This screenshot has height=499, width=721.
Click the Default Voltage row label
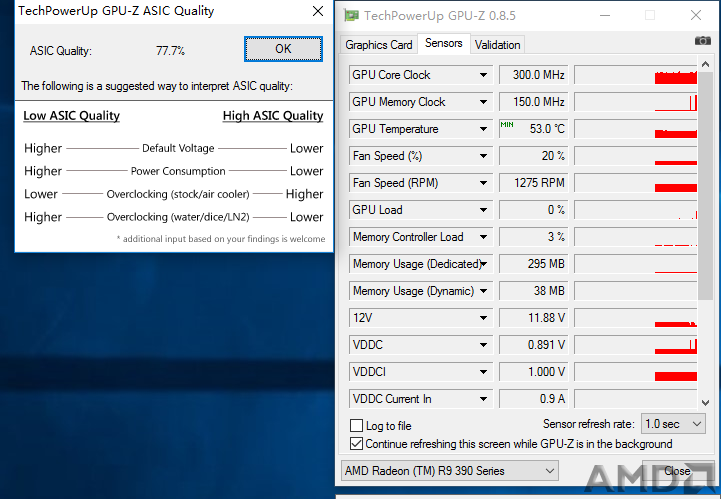(x=178, y=149)
